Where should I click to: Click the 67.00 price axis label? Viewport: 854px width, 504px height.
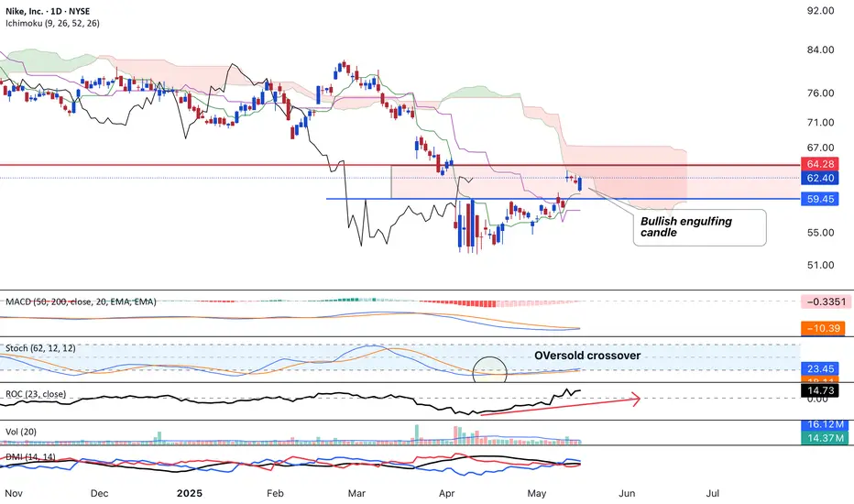820,148
